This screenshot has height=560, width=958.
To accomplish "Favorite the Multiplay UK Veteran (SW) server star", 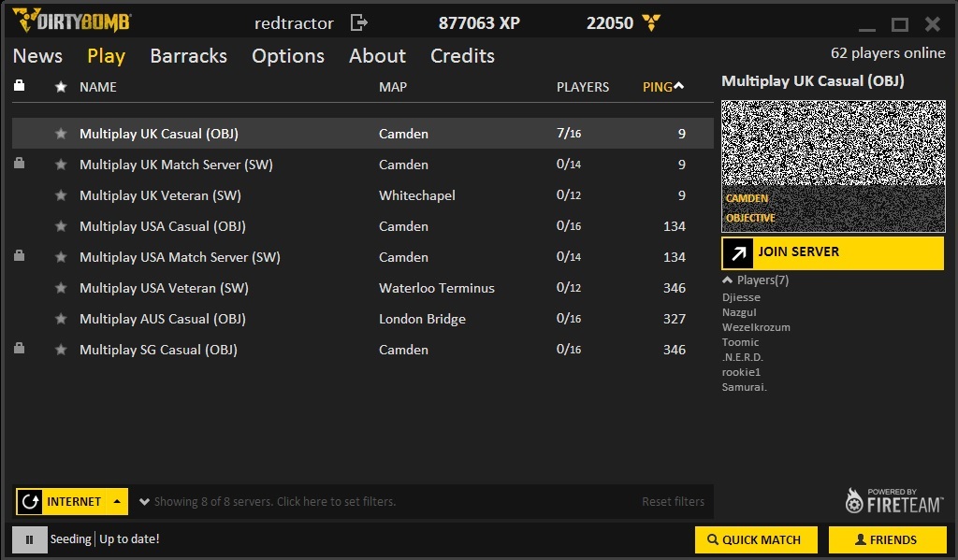I will (61, 195).
